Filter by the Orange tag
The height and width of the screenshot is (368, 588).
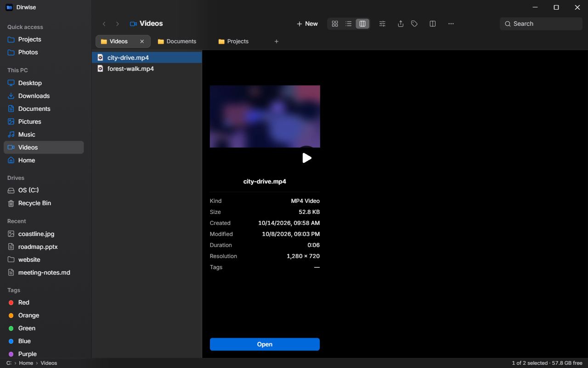44,315
